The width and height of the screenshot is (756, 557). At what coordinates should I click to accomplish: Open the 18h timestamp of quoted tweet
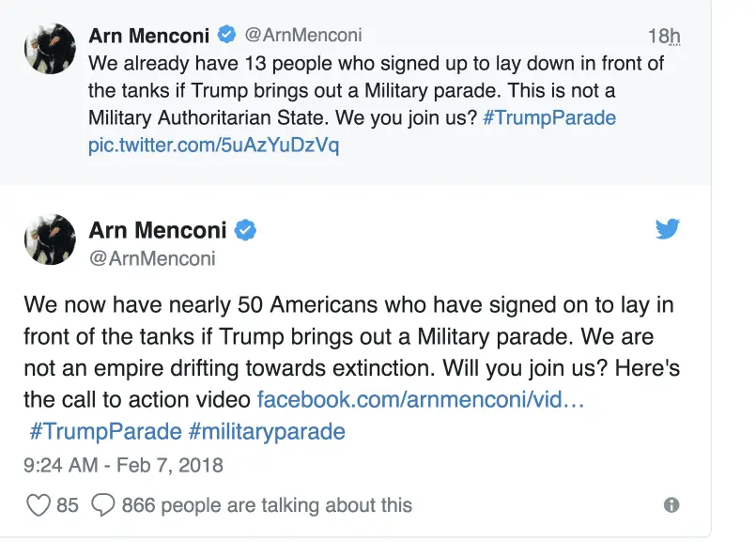[x=663, y=37]
